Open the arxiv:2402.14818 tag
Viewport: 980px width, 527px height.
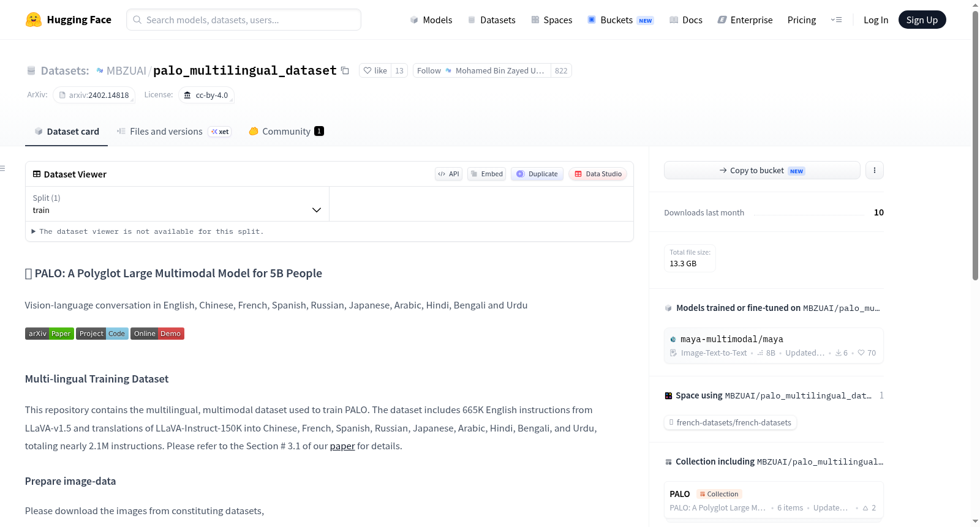pyautogui.click(x=94, y=95)
